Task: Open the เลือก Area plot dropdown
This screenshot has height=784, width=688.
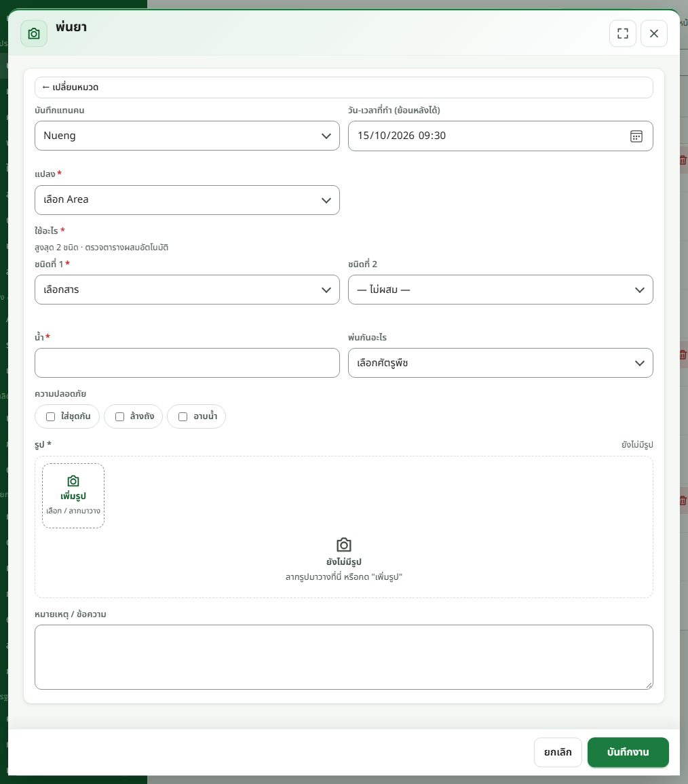Action: coord(187,200)
